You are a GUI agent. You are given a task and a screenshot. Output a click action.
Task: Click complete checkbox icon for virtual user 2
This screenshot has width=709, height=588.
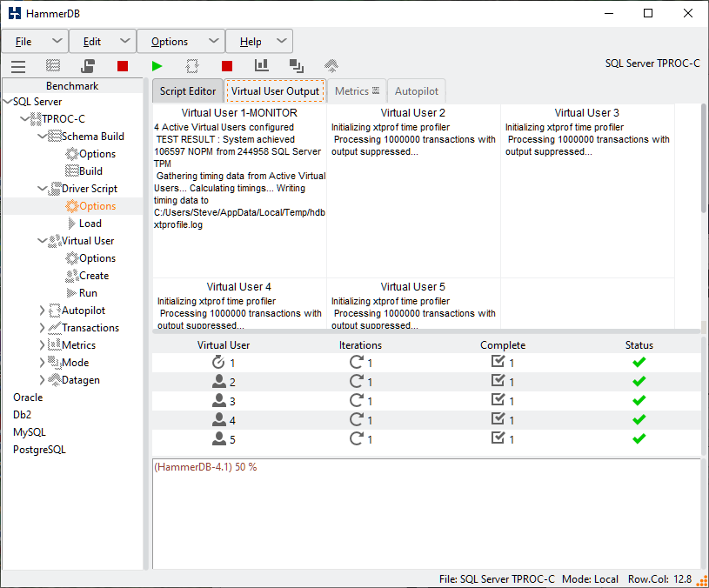tap(498, 381)
